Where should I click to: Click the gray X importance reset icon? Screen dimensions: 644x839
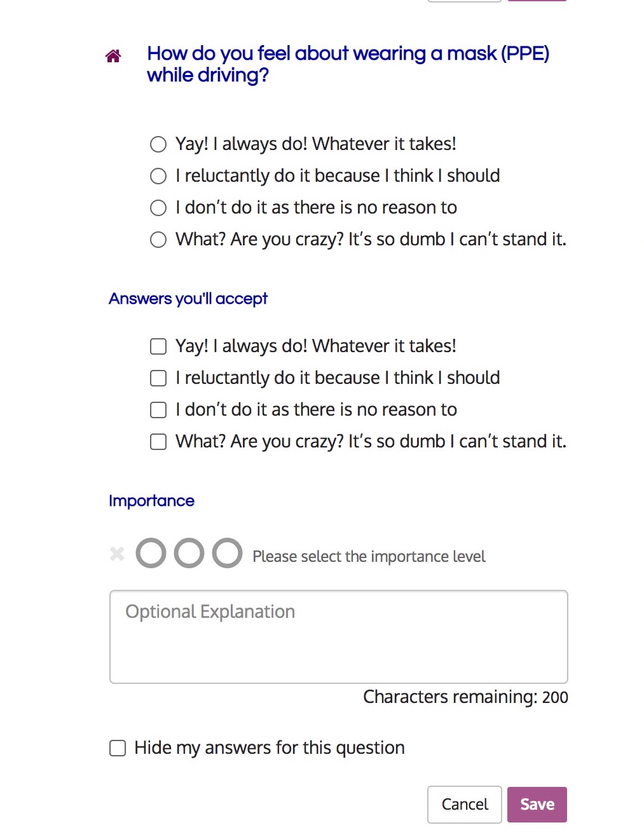[x=117, y=554]
